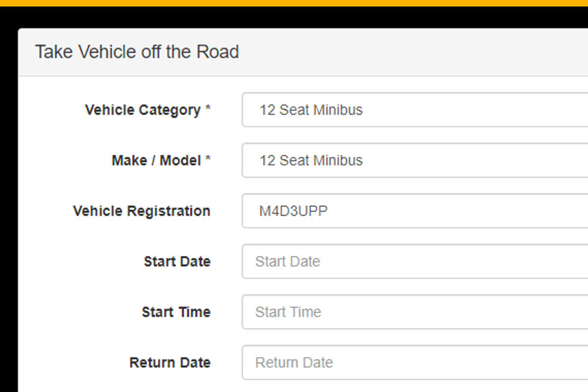Click the bold "Start Date" label
The image size is (588, 392).
coord(177,262)
